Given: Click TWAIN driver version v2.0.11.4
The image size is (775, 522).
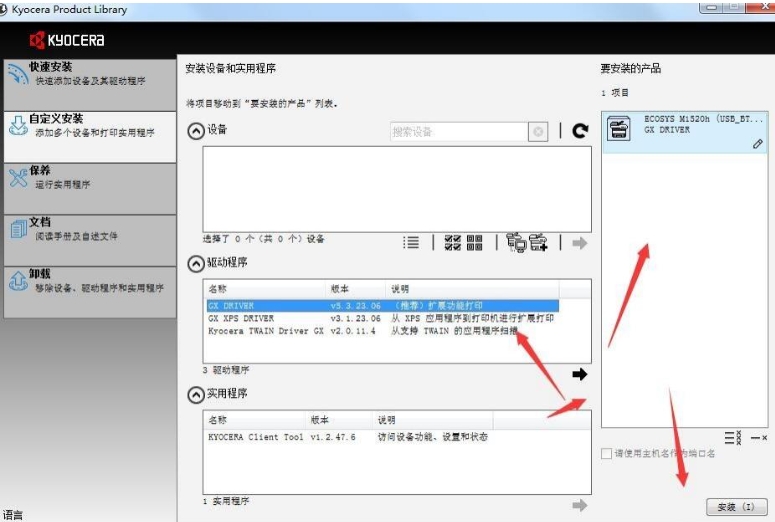Looking at the screenshot, I should point(353,331).
